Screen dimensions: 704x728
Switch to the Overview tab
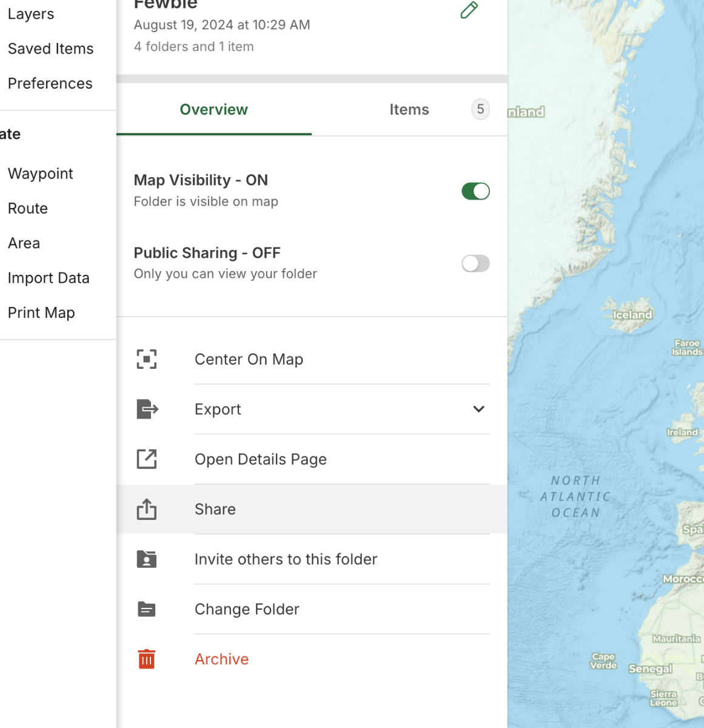214,110
